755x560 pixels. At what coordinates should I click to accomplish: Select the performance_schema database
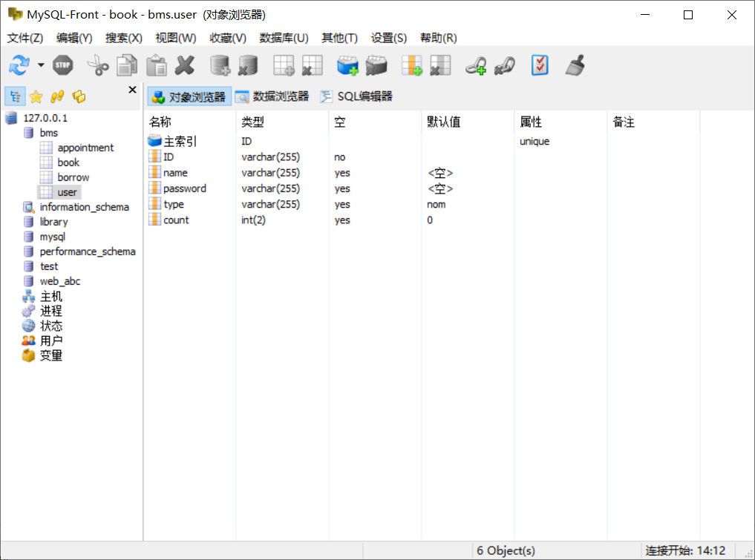click(88, 251)
